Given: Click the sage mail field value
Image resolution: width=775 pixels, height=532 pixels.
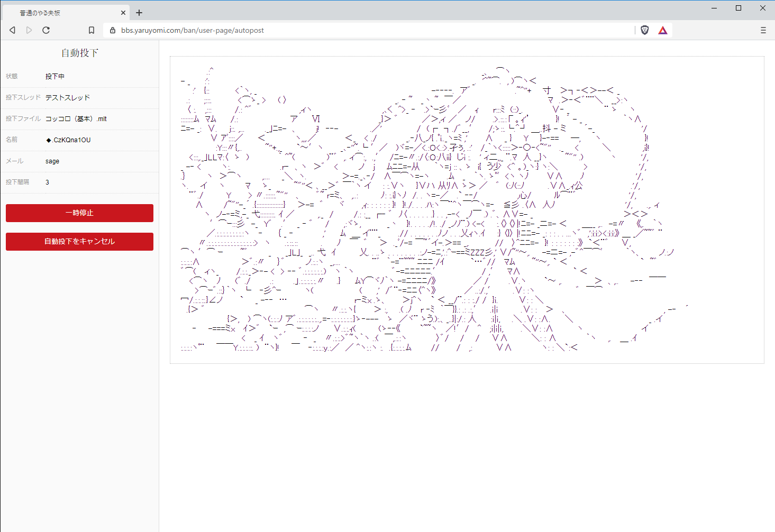Looking at the screenshot, I should pyautogui.click(x=52, y=161).
